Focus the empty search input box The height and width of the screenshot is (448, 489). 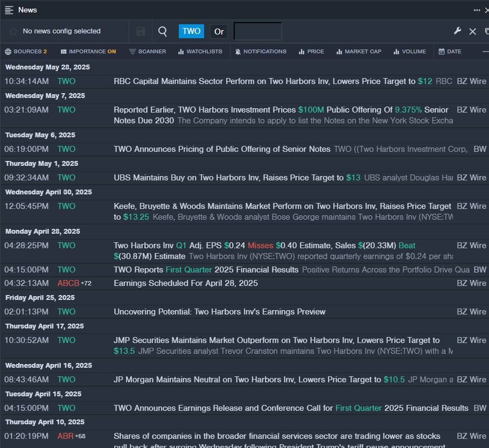(x=258, y=31)
